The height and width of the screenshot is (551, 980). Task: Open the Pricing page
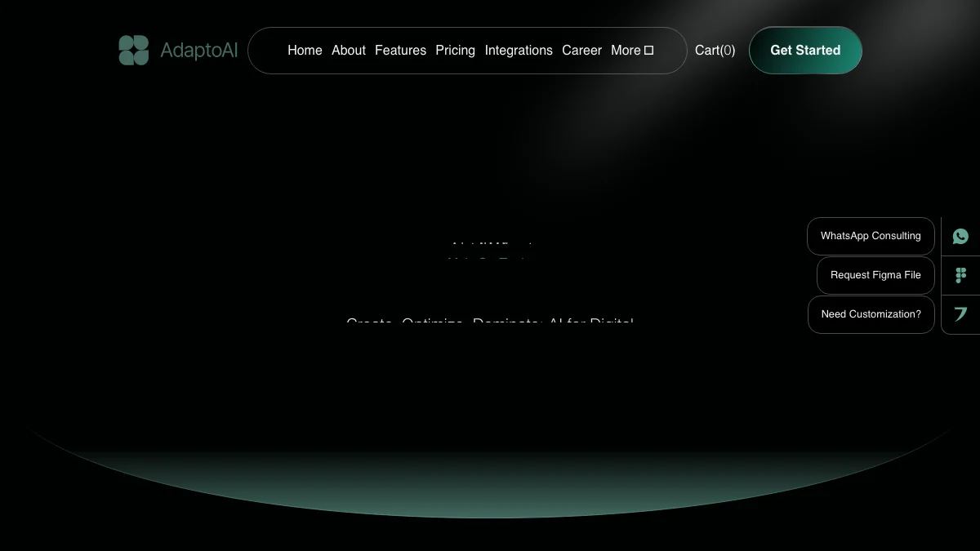click(455, 51)
